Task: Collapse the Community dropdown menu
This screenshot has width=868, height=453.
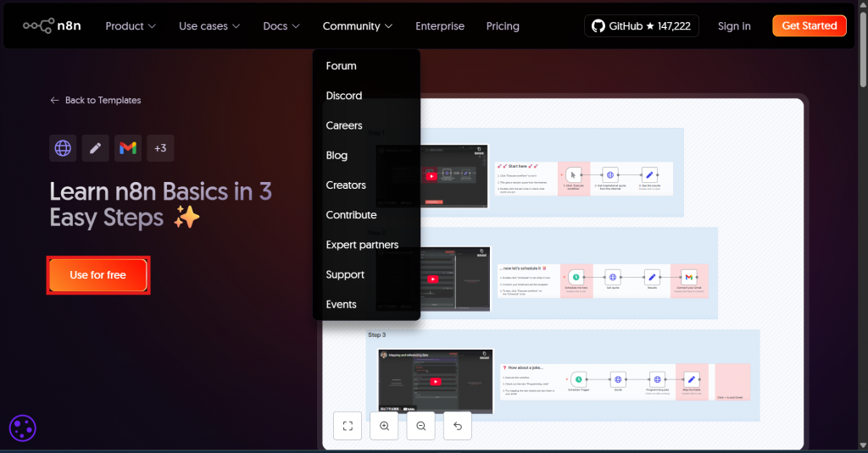Action: (x=358, y=26)
